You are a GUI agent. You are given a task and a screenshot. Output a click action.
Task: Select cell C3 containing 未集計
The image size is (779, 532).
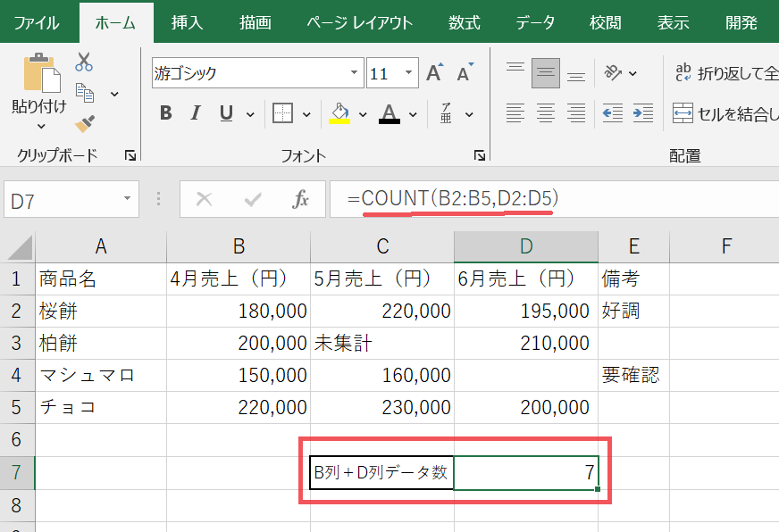(381, 343)
